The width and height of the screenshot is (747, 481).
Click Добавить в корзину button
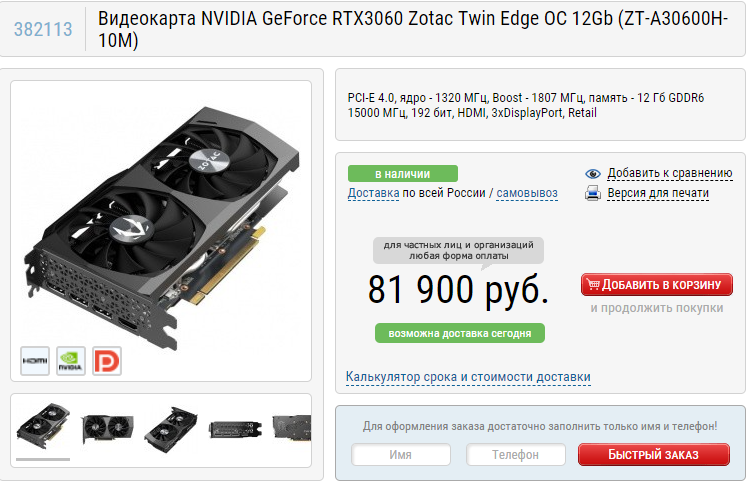tap(657, 284)
